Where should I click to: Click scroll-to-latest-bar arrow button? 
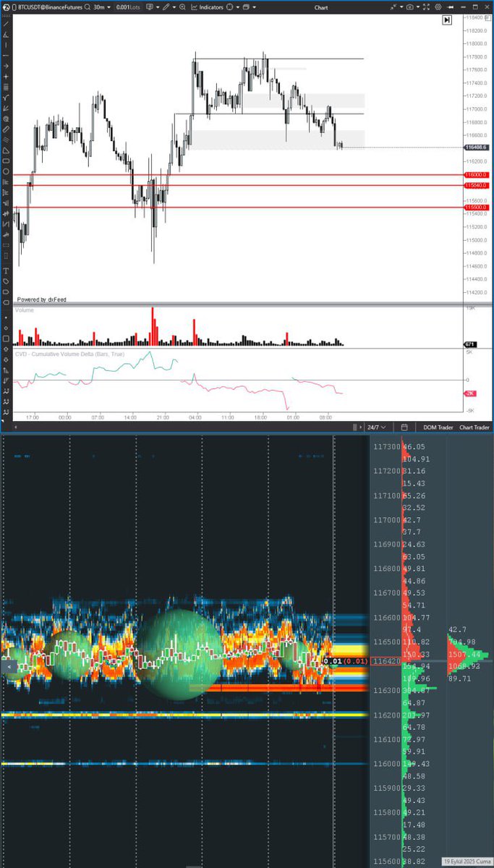pos(448,20)
